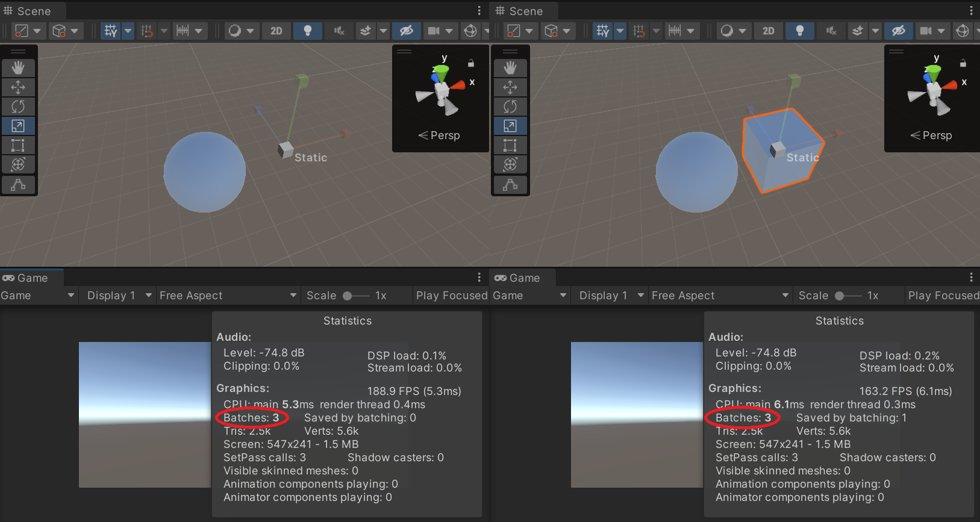Expand grid settings arrow in left Scene toolbar
This screenshot has width=980, height=522.
coord(128,31)
